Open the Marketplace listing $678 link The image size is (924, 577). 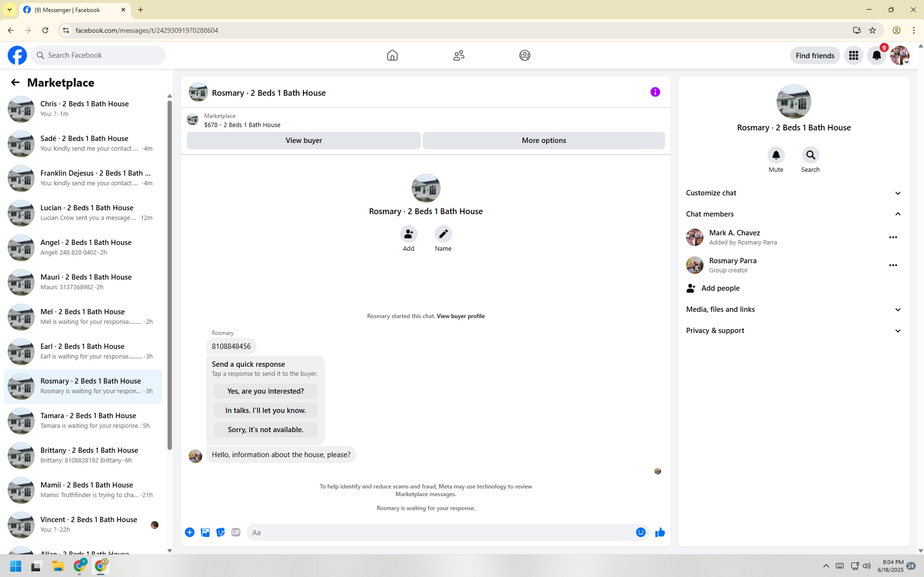point(242,125)
